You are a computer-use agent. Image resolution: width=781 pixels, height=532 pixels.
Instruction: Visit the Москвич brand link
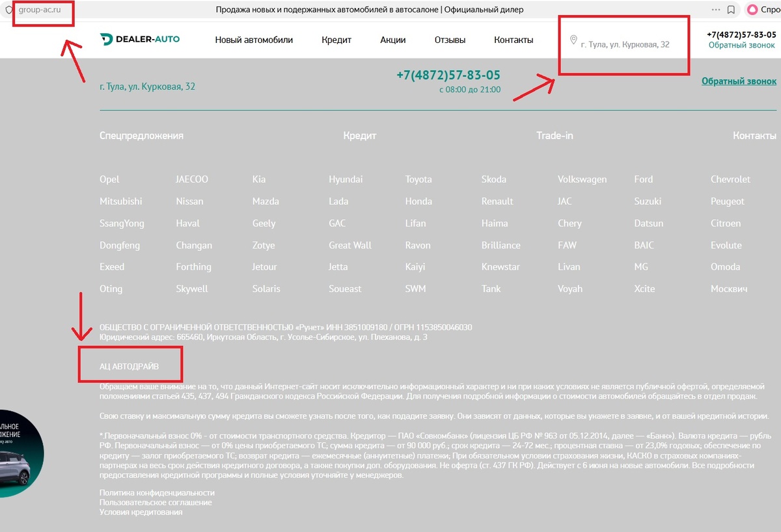click(729, 289)
